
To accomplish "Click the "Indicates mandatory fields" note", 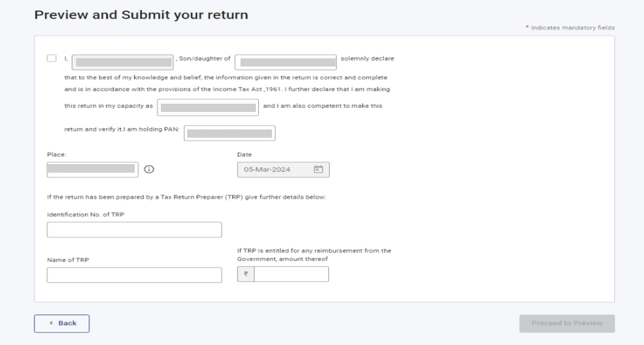I will pyautogui.click(x=573, y=28).
